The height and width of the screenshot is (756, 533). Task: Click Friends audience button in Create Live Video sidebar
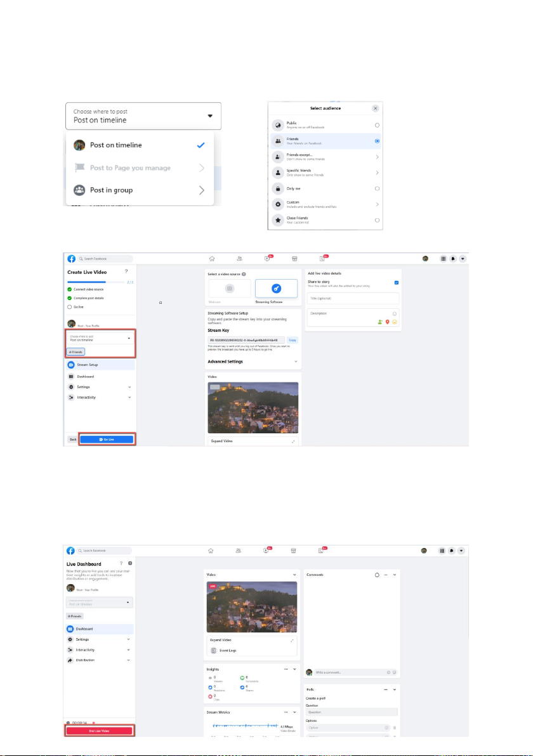(x=76, y=352)
